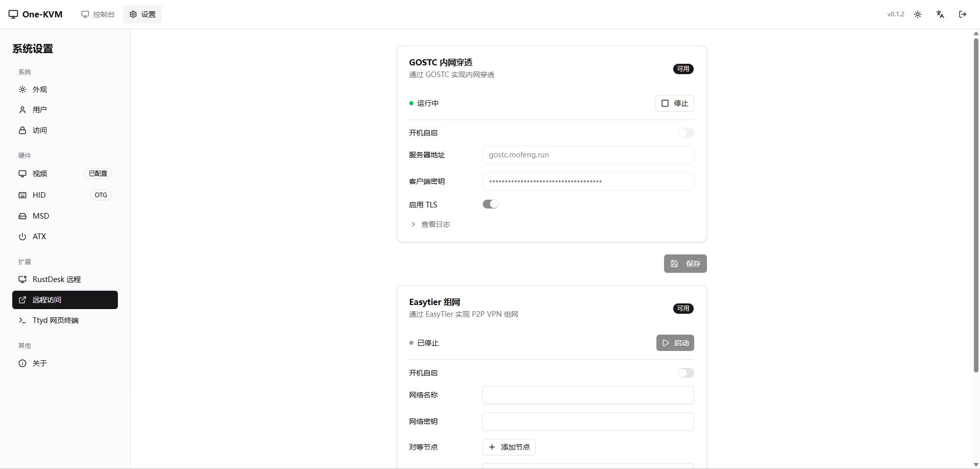The width and height of the screenshot is (980, 469).
Task: Toggle the light/dark theme sun icon
Action: pos(918,14)
